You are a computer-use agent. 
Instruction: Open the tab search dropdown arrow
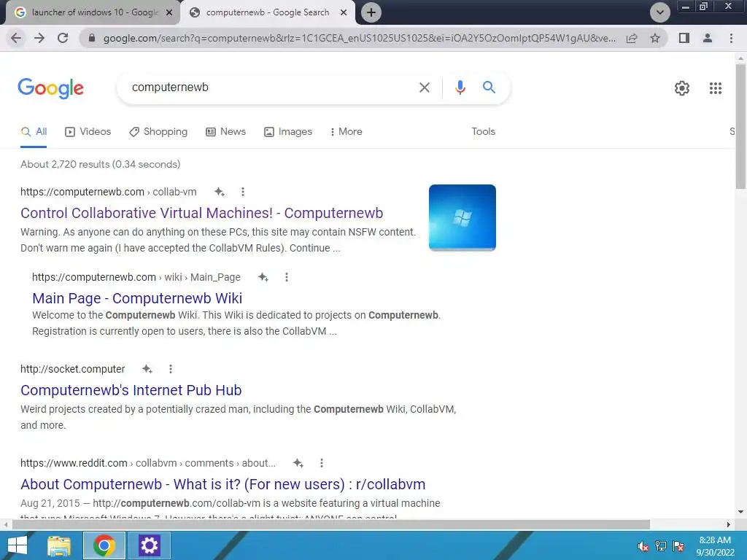tap(659, 12)
